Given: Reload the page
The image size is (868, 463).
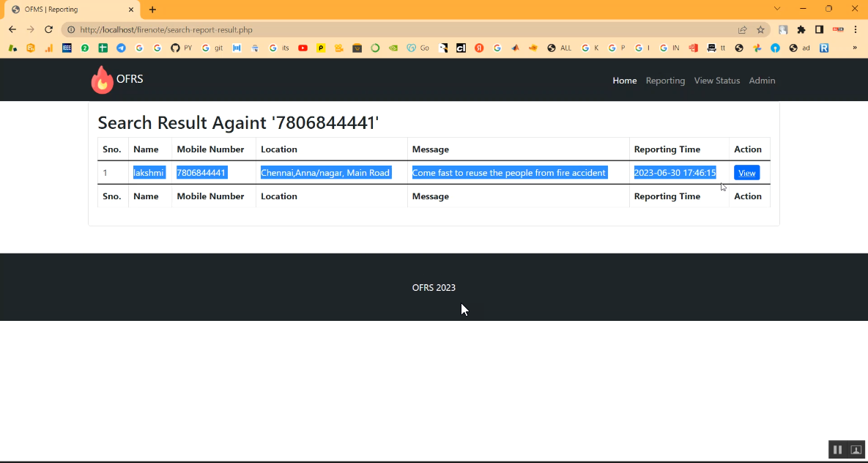Looking at the screenshot, I should [48, 30].
